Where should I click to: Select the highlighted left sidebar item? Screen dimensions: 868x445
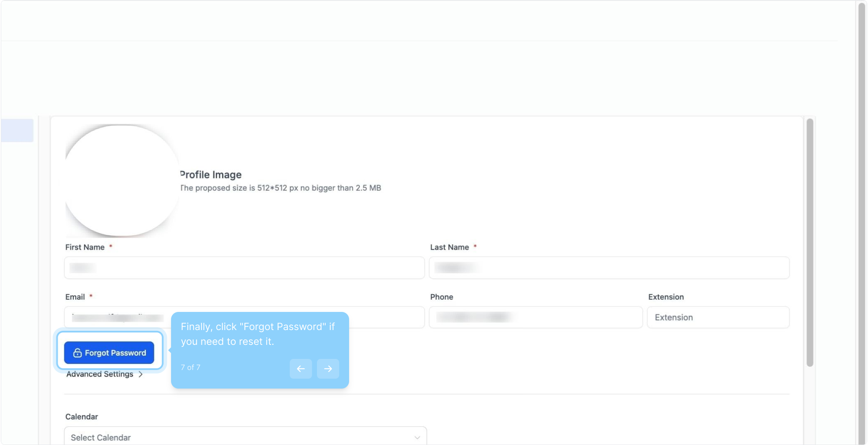point(17,131)
